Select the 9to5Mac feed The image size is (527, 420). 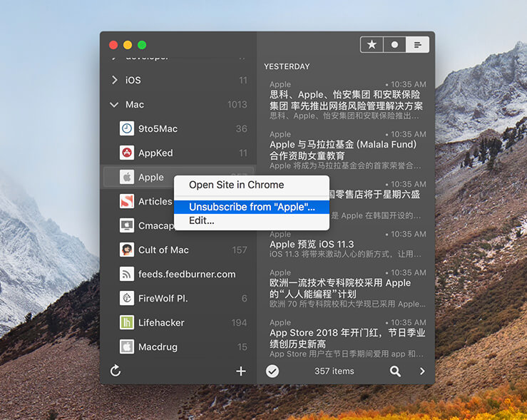click(x=178, y=128)
